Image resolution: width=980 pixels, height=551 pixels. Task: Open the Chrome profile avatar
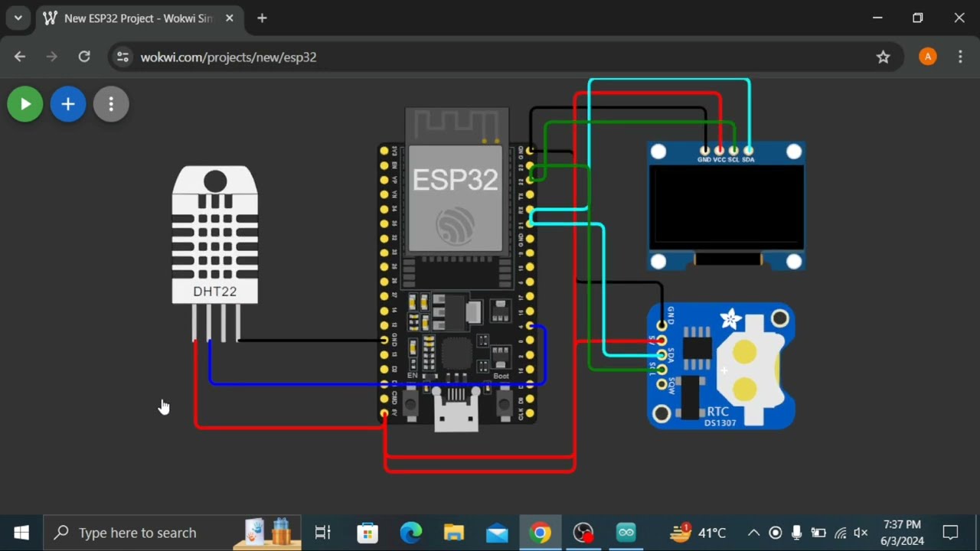[927, 57]
